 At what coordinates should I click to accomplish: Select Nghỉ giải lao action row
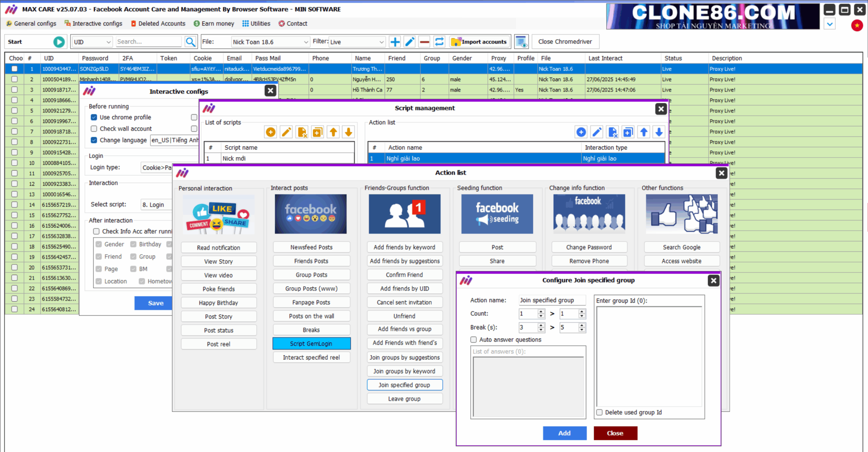[x=516, y=158]
